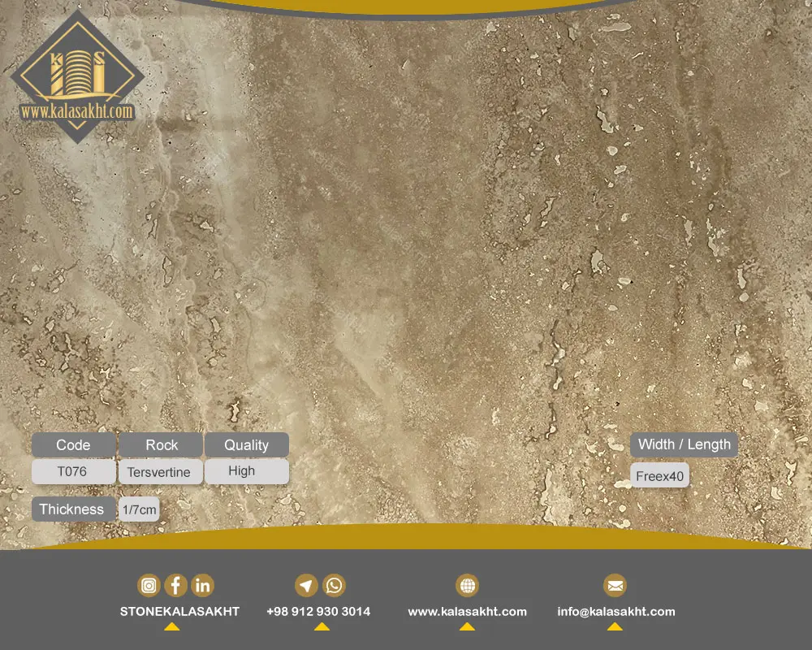
Task: Click the LinkedIn icon
Action: coord(202,586)
